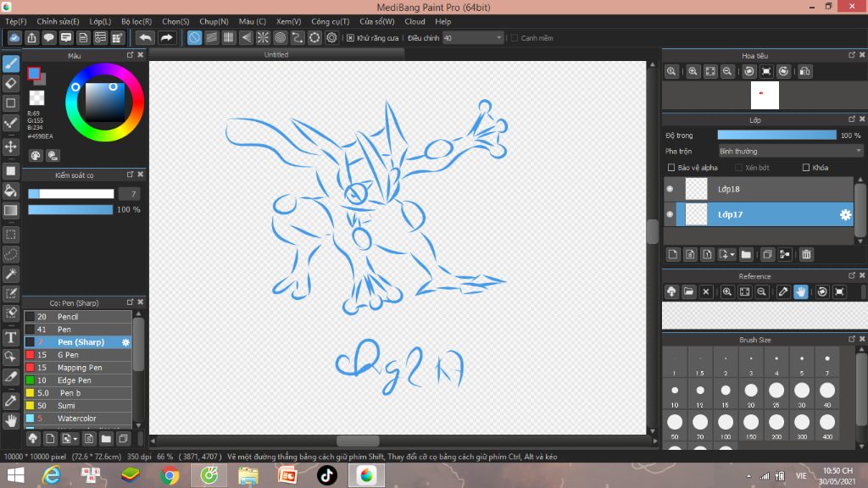Image resolution: width=868 pixels, height=488 pixels.
Task: Select Watercolor brush
Action: pos(77,419)
